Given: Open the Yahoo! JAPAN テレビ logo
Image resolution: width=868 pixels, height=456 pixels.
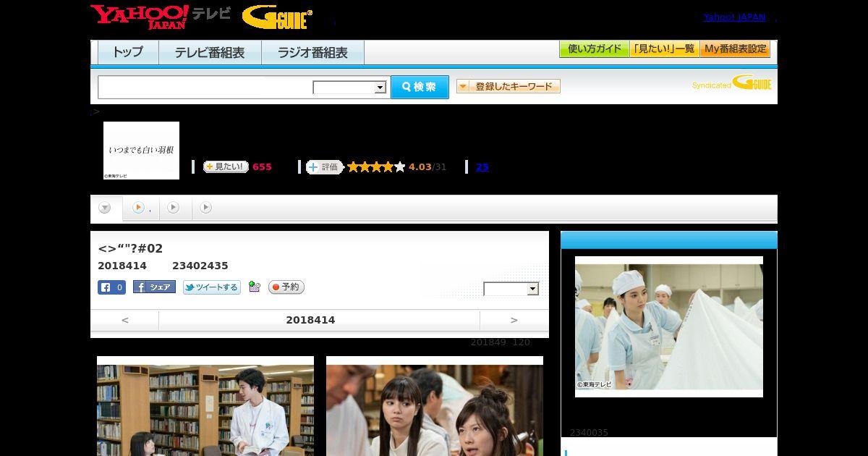Looking at the screenshot, I should coord(161,17).
